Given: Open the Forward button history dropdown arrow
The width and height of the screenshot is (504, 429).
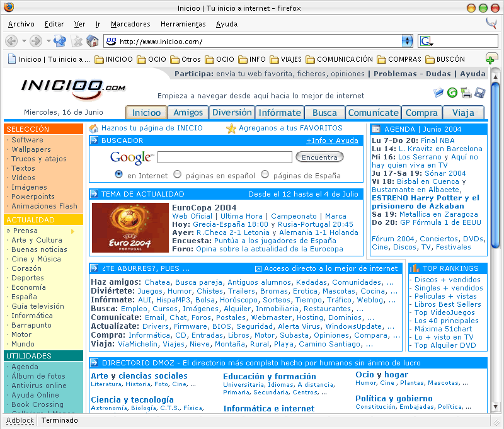Looking at the screenshot, I should (x=49, y=41).
